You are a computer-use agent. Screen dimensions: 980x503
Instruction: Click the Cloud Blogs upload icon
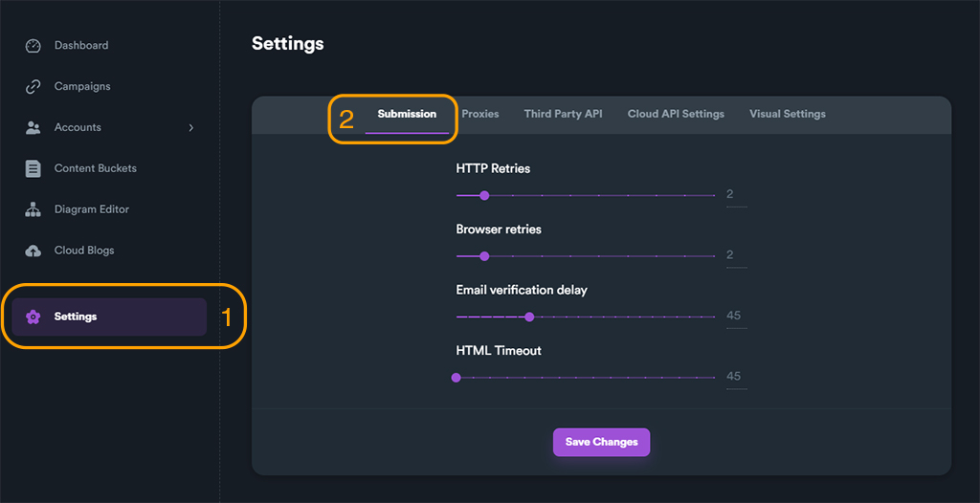33,251
